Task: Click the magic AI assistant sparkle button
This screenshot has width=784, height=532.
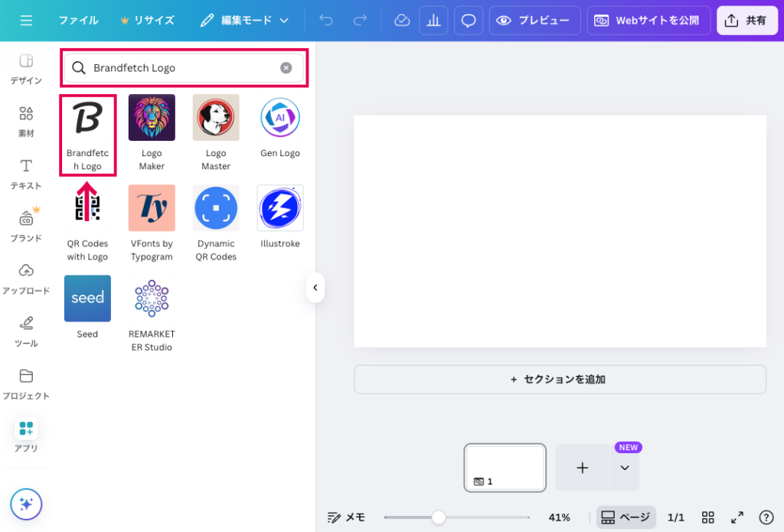Action: coord(26,504)
